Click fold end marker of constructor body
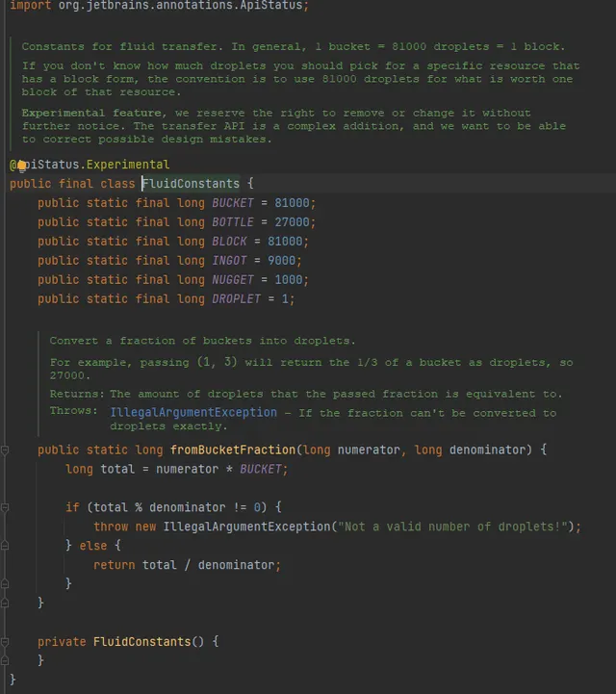The width and height of the screenshot is (616, 694). pyautogui.click(x=5, y=660)
